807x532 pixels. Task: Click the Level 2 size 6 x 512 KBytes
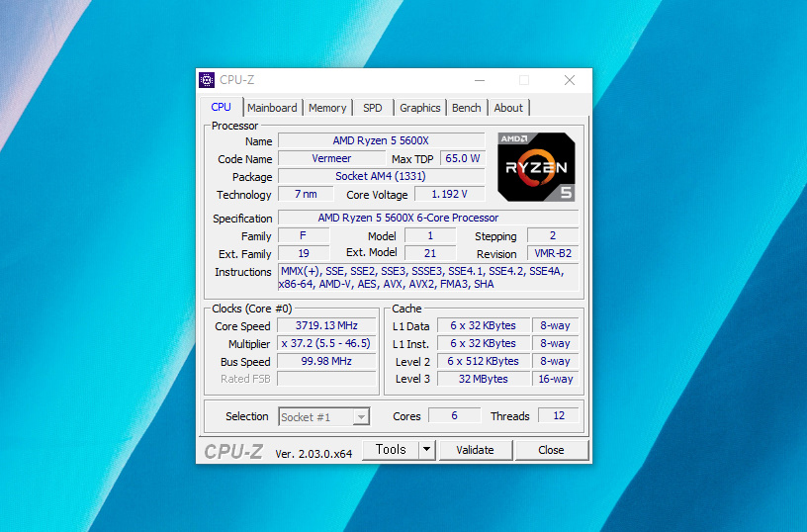(484, 361)
